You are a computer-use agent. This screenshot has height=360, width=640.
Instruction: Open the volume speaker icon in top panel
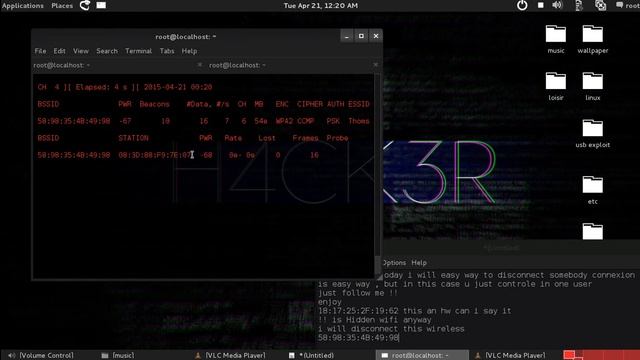557,5
